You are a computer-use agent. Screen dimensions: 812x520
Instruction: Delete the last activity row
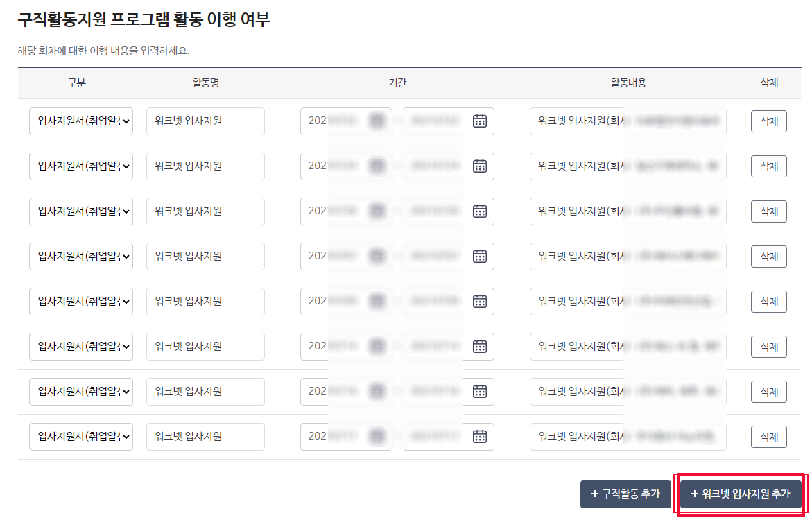[768, 436]
